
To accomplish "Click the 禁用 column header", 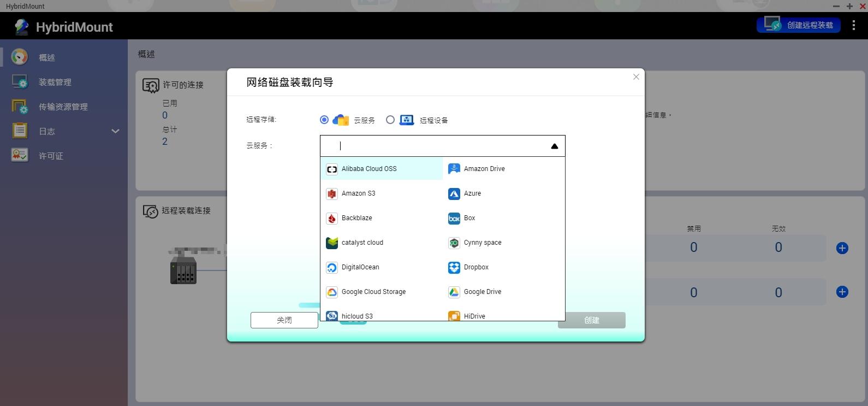I will pyautogui.click(x=694, y=229).
